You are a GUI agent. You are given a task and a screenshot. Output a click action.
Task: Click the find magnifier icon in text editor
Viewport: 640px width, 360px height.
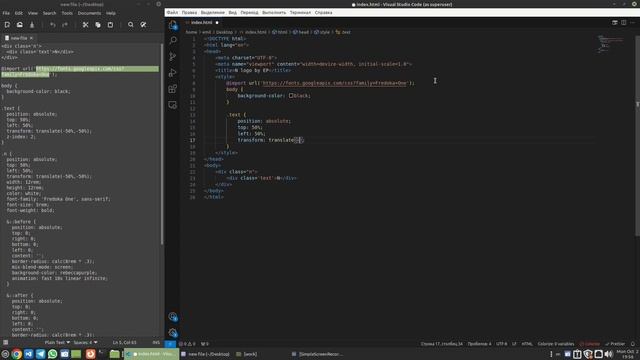pyautogui.click(x=131, y=25)
